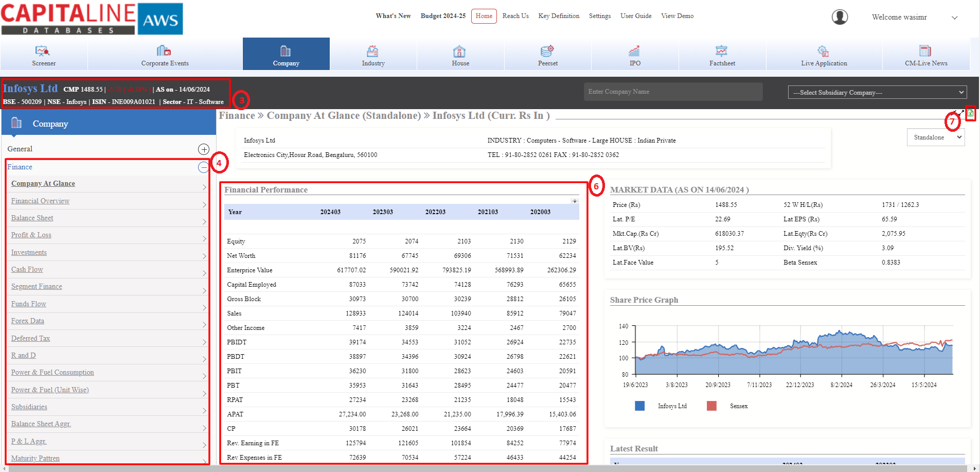Click the red Sensex legend swatch
This screenshot has height=472, width=980.
click(x=711, y=406)
